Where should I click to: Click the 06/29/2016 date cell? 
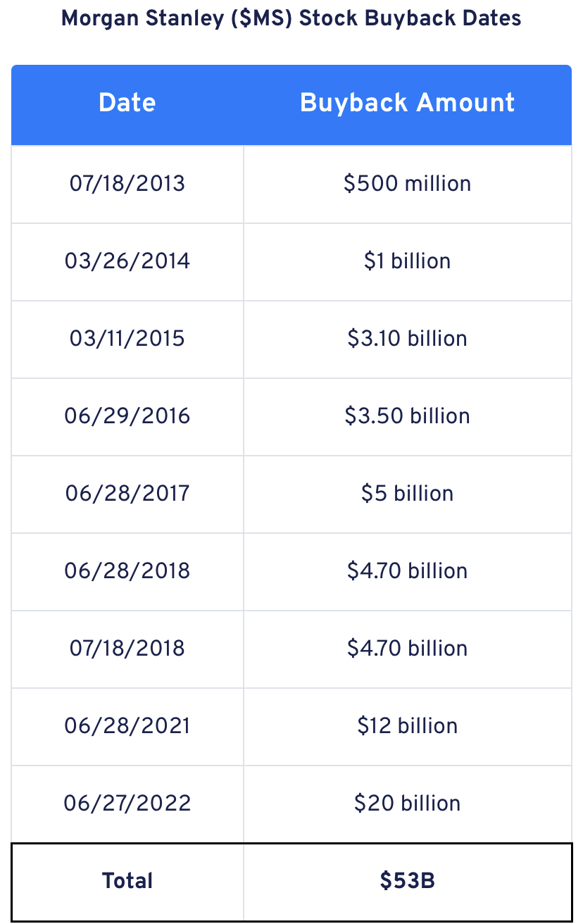tap(127, 416)
